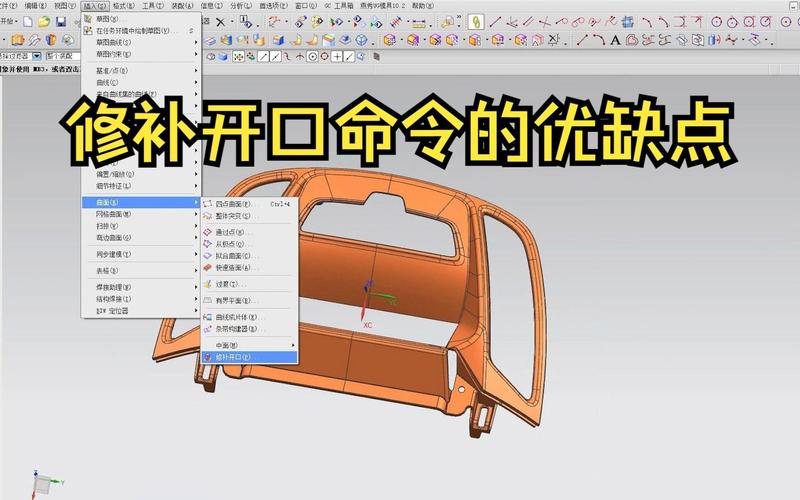Choose 条带构建器 from the surface submenu

249,329
